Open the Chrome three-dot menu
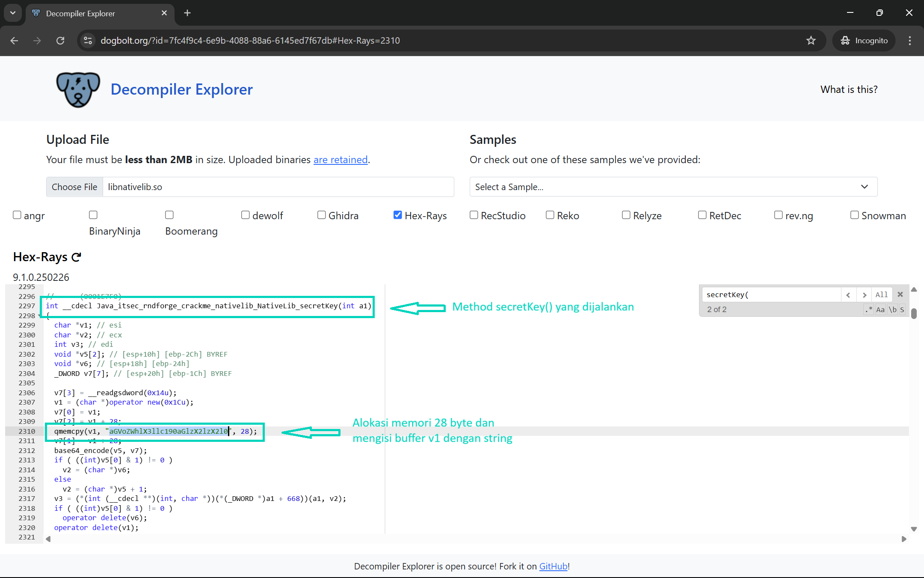 [x=909, y=41]
